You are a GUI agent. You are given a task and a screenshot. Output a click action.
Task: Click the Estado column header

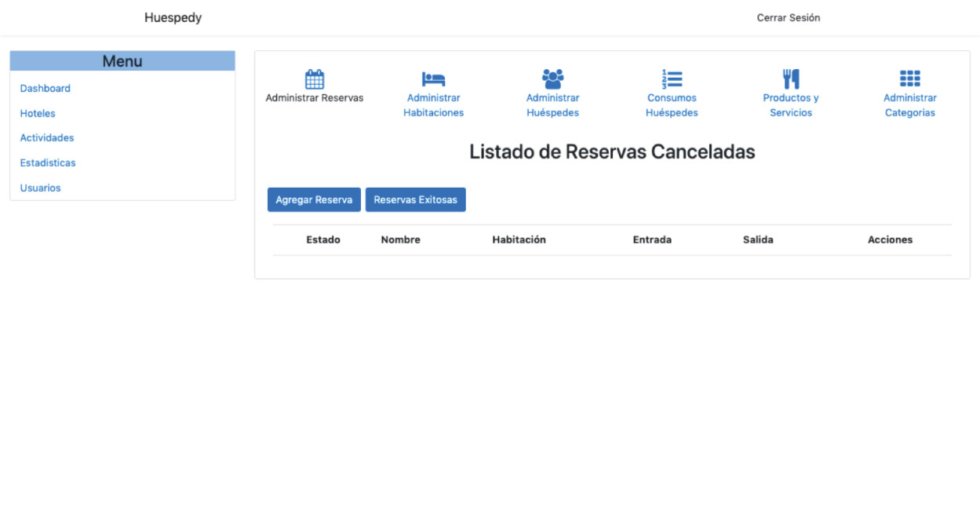323,240
